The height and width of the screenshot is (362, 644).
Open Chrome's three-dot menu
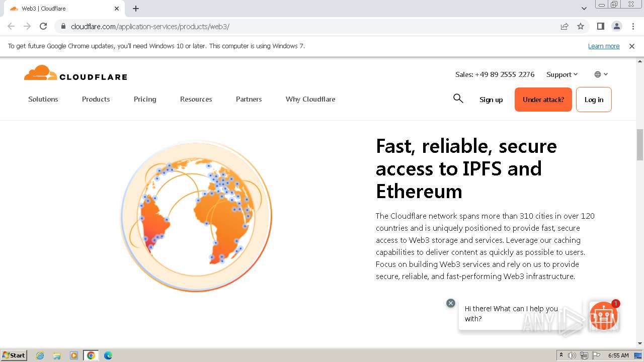633,26
